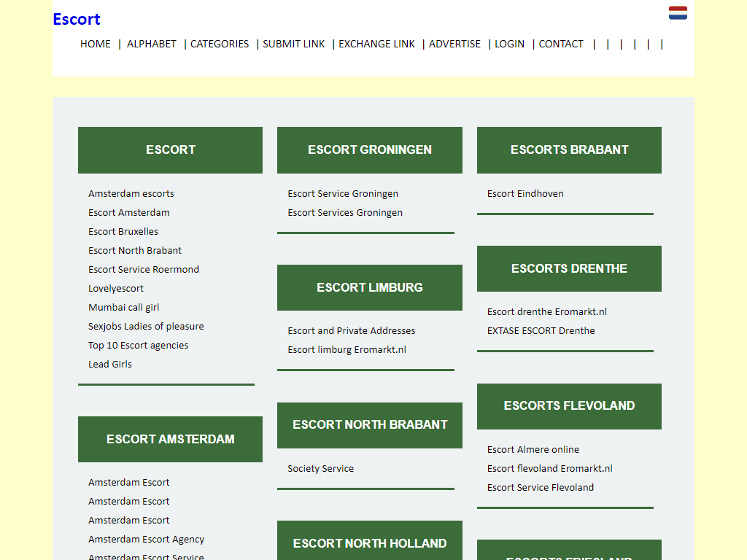Click the ESCORT NORTH HOLLAND header
The height and width of the screenshot is (560, 747).
(370, 542)
